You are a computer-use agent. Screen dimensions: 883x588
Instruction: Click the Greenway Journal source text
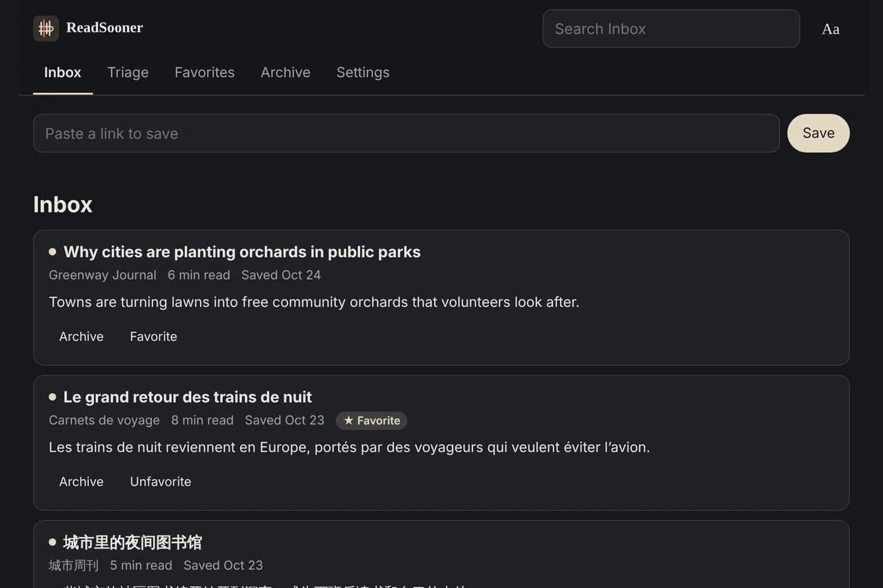(103, 275)
